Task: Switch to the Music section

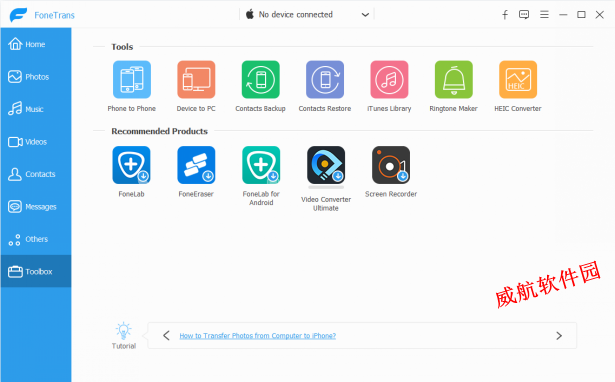Action: click(36, 109)
